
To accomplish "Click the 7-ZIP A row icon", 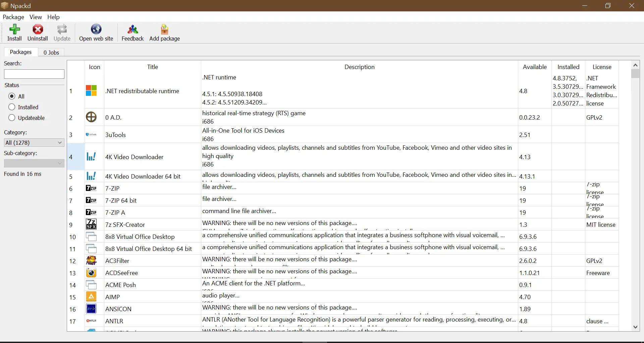I will click(x=91, y=212).
